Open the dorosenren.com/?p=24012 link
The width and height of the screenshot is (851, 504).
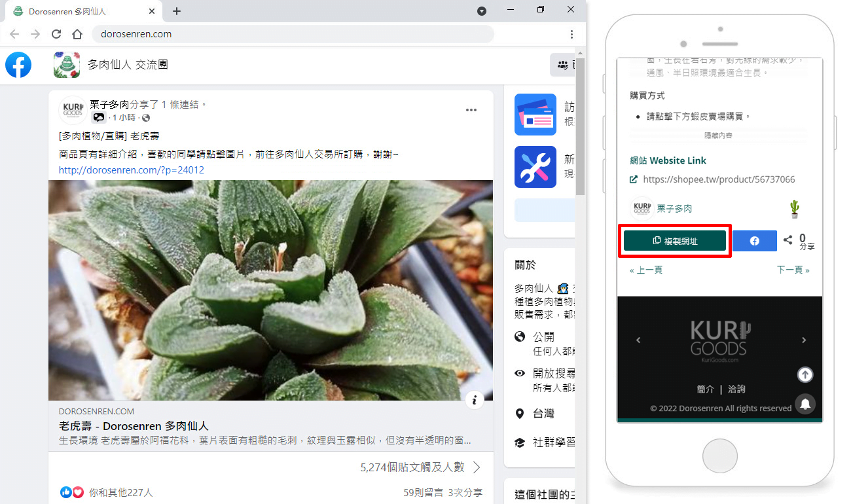tap(132, 170)
